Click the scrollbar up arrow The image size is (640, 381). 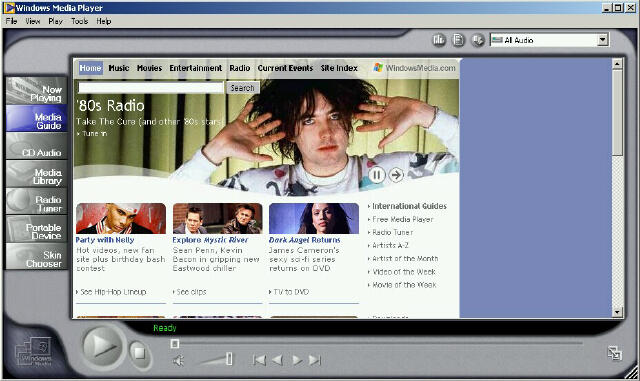pos(617,64)
